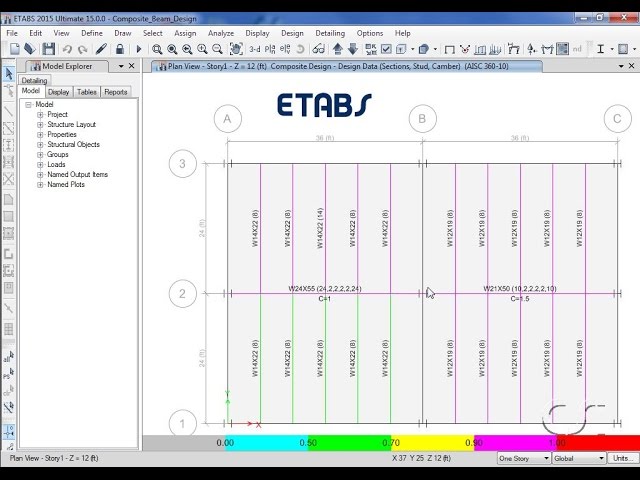Expand the Structure Layout tree node
This screenshot has height=480, width=640.
pyautogui.click(x=40, y=124)
